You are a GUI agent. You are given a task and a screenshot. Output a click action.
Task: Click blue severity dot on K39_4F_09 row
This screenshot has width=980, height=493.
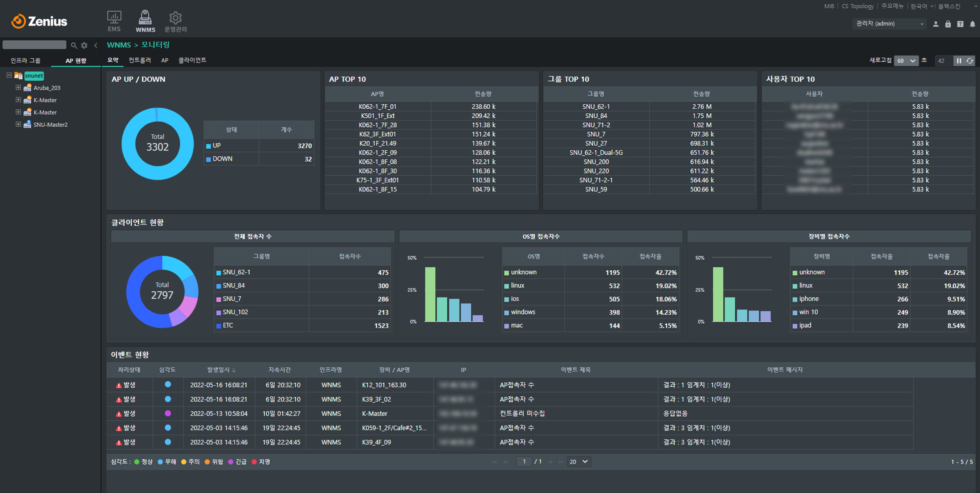coord(168,442)
